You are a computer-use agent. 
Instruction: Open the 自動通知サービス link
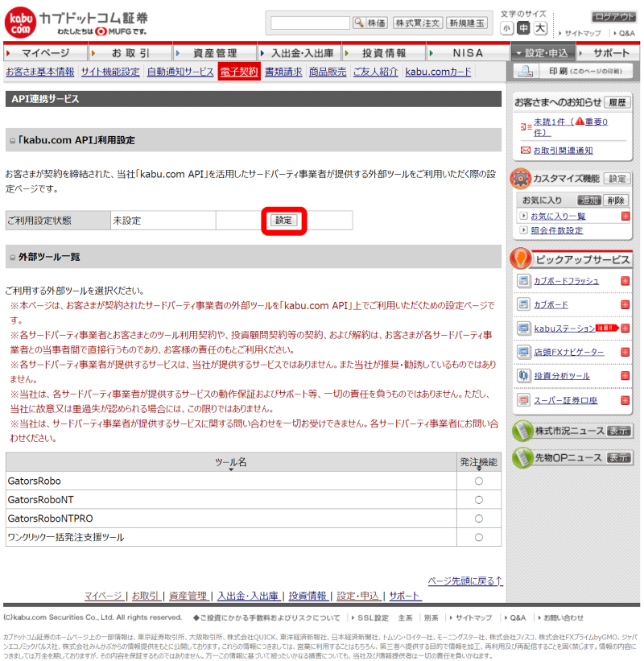click(x=180, y=72)
